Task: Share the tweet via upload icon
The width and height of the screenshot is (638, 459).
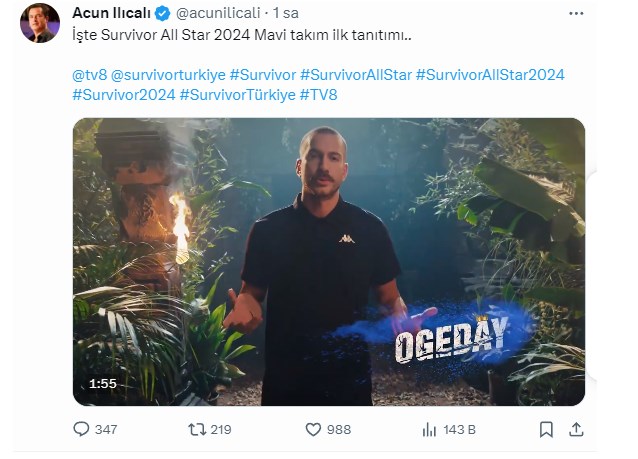Action: [x=576, y=429]
